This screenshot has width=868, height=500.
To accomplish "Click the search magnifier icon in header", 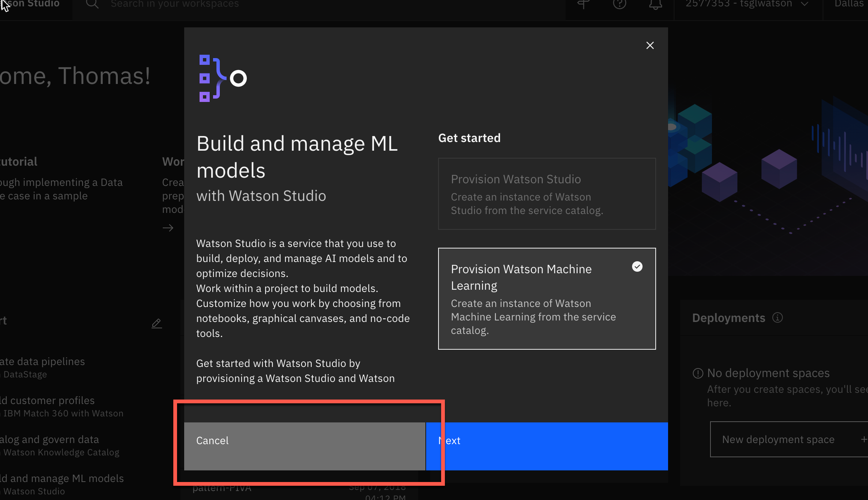I will click(x=92, y=4).
